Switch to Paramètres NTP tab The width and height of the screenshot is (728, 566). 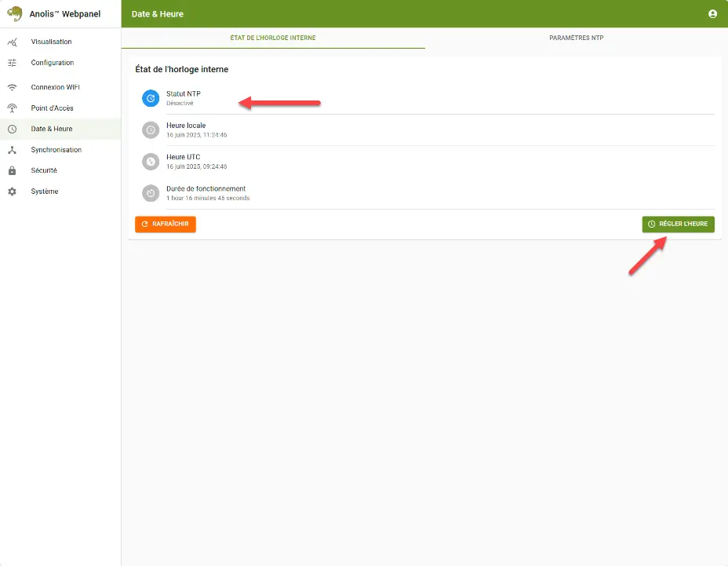click(576, 38)
